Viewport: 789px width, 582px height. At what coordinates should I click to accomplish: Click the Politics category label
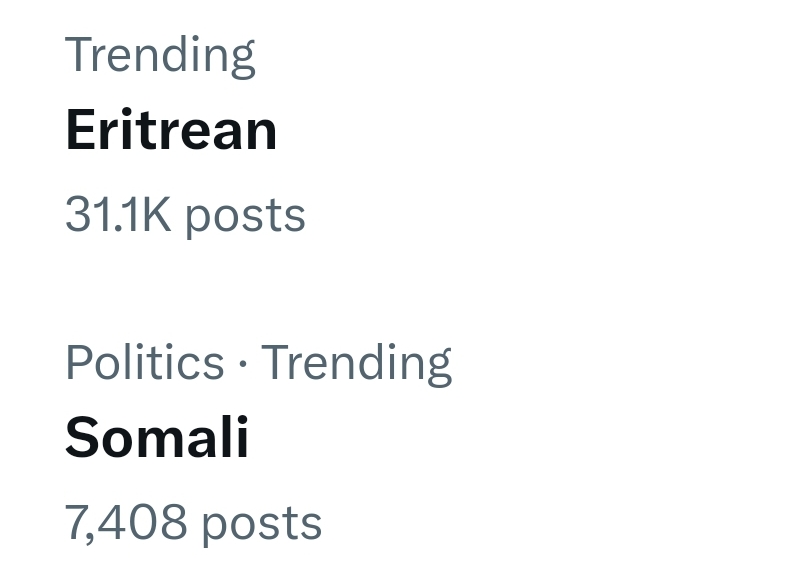144,362
